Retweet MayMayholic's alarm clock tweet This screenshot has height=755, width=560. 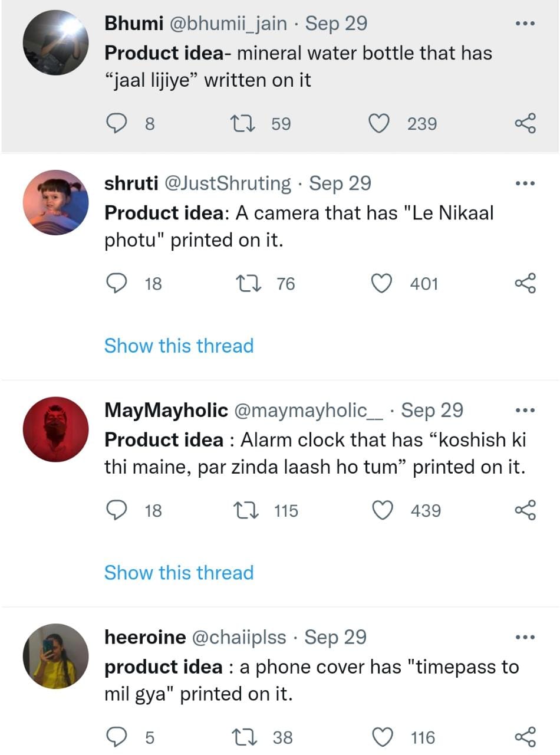point(245,510)
